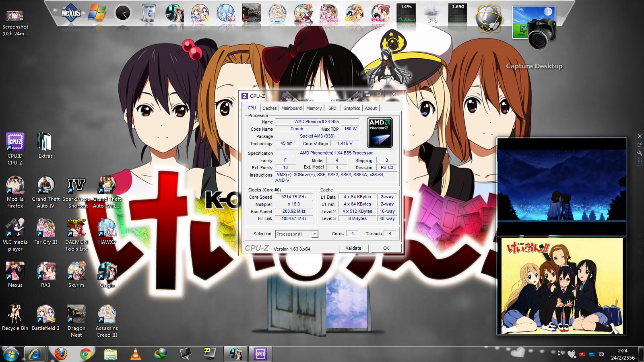This screenshot has height=362, width=644.
Task: Click the globe icon on the dock
Action: point(488,18)
